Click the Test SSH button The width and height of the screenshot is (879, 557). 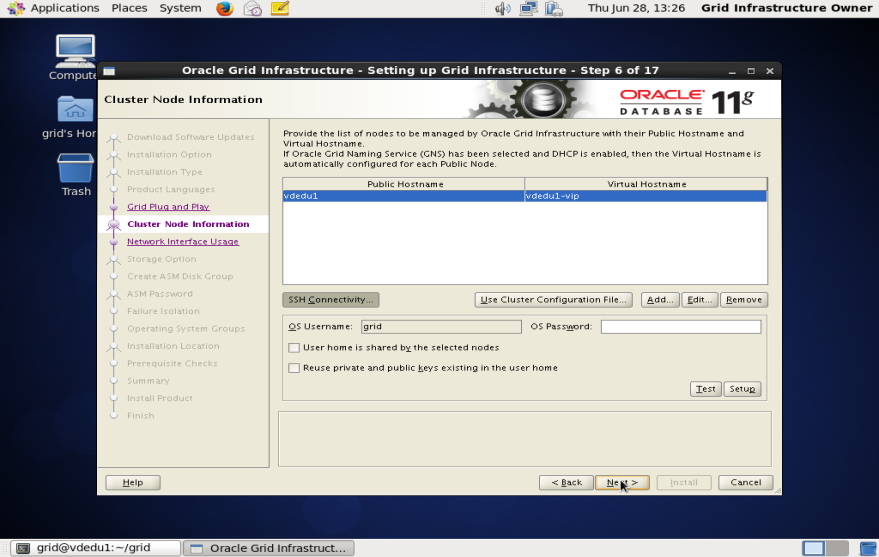(705, 389)
